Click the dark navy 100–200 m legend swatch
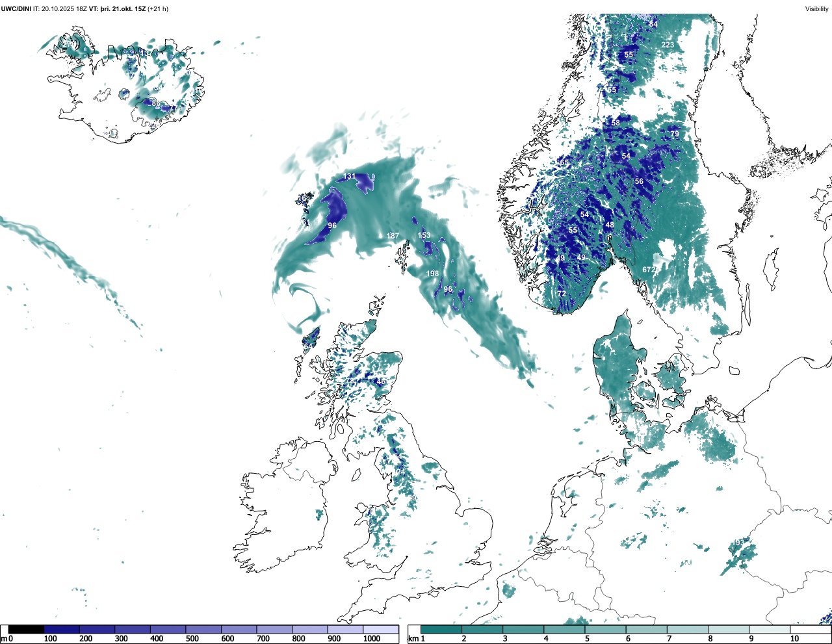832x644 pixels. coord(62,629)
